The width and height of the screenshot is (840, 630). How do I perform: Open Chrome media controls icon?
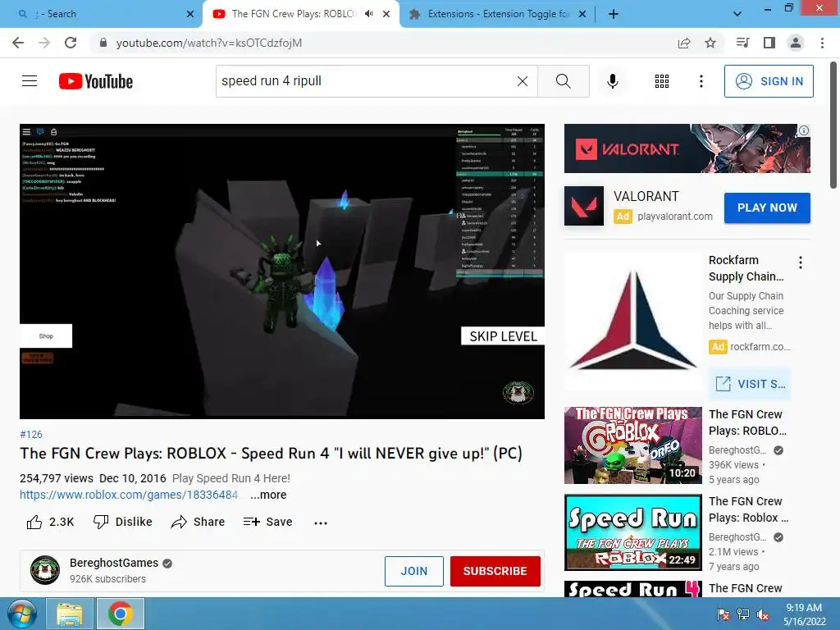742,43
